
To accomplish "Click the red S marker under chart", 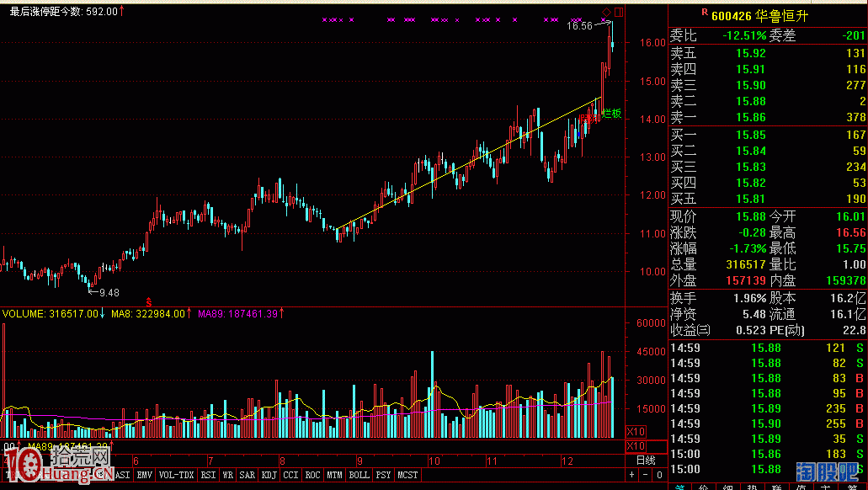I will [x=149, y=301].
